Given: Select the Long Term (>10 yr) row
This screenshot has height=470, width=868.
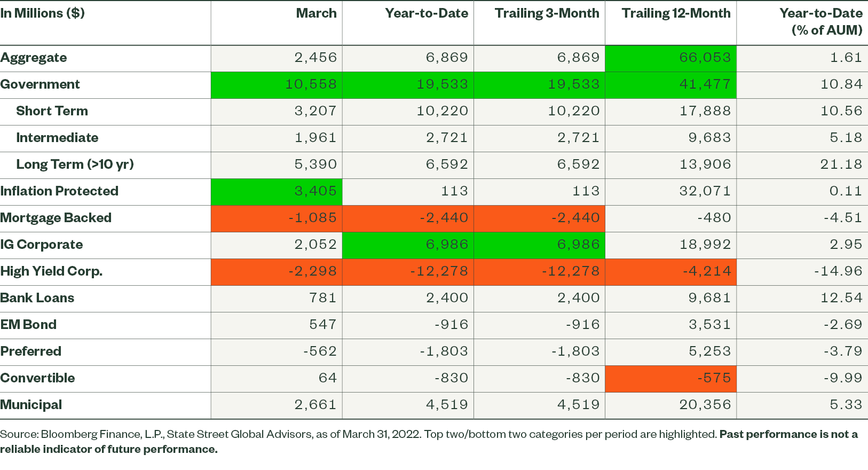Looking at the screenshot, I should (75, 164).
